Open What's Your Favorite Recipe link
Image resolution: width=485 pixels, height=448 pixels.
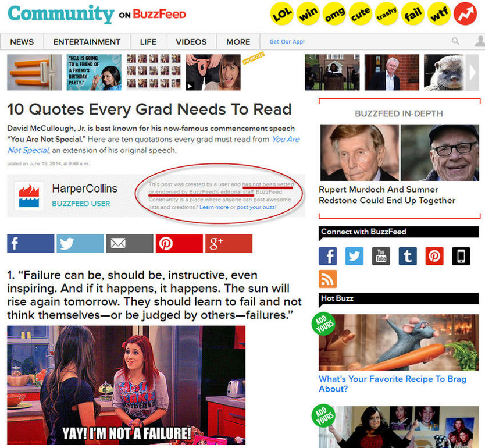[393, 383]
